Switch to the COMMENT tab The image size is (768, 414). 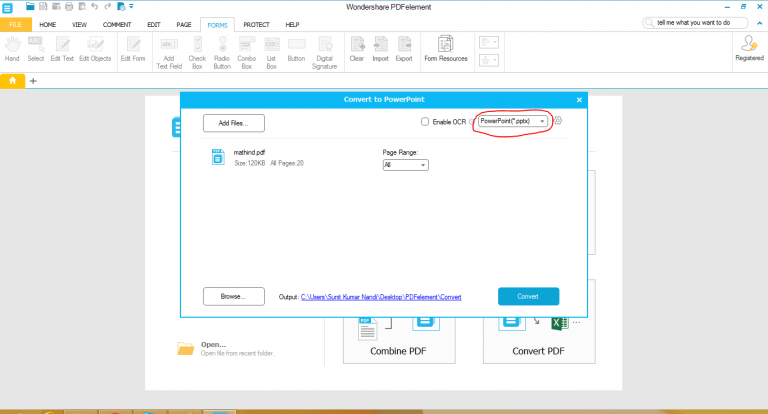click(x=117, y=24)
